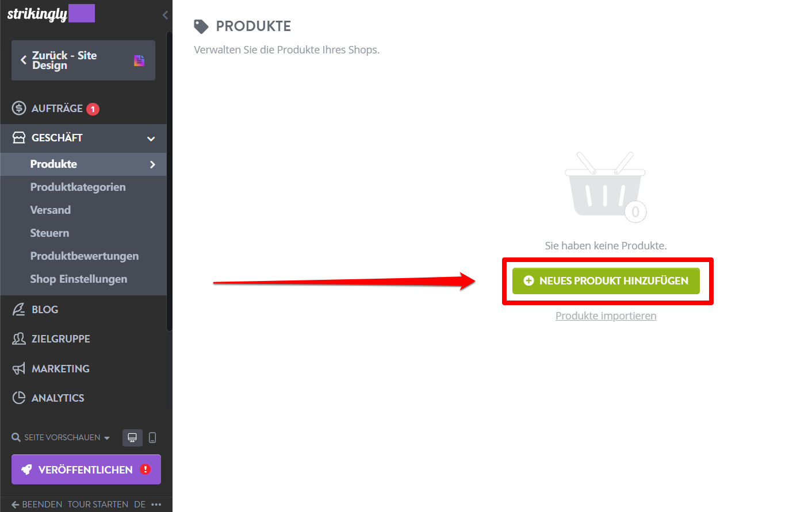The height and width of the screenshot is (512, 812).
Task: Collapse the sidebar with the top chevron
Action: click(165, 15)
